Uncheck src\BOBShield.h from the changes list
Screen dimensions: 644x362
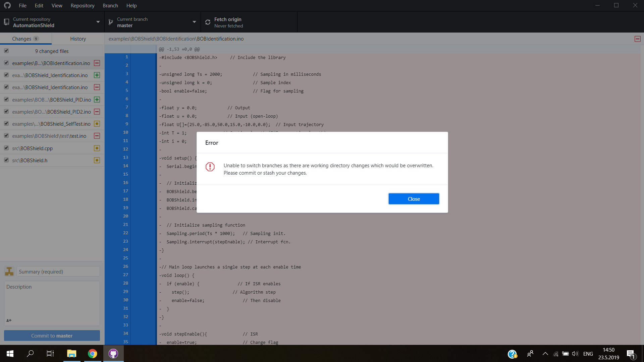click(x=6, y=160)
